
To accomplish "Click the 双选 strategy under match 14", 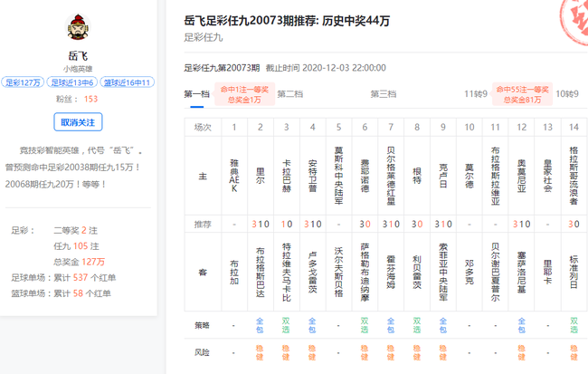I will [x=574, y=325].
